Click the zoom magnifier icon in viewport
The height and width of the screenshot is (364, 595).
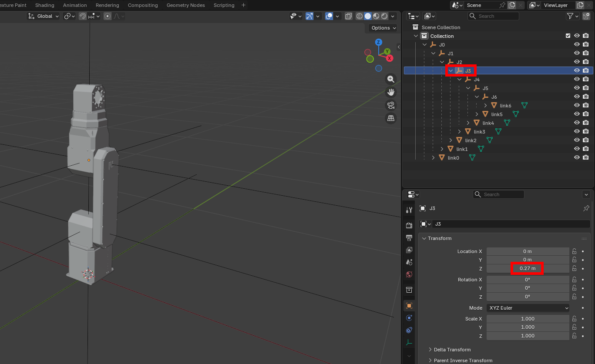pos(391,79)
